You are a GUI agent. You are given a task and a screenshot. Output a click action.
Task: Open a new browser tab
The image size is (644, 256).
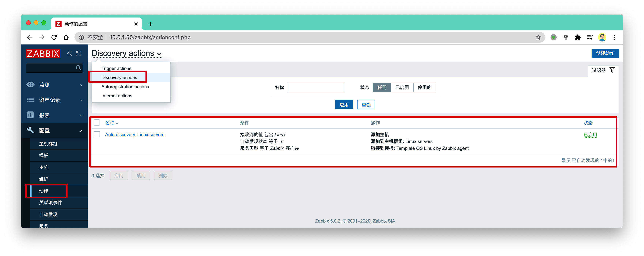150,24
